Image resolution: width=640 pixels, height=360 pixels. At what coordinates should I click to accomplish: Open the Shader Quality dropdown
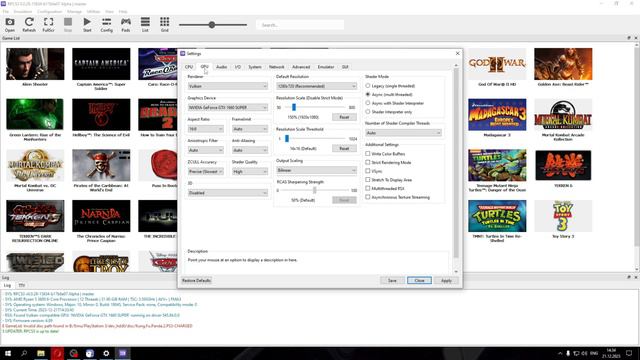[250, 171]
